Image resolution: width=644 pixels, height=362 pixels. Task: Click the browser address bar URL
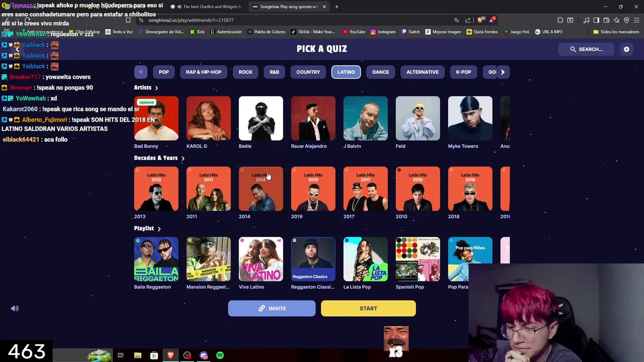coord(191,20)
